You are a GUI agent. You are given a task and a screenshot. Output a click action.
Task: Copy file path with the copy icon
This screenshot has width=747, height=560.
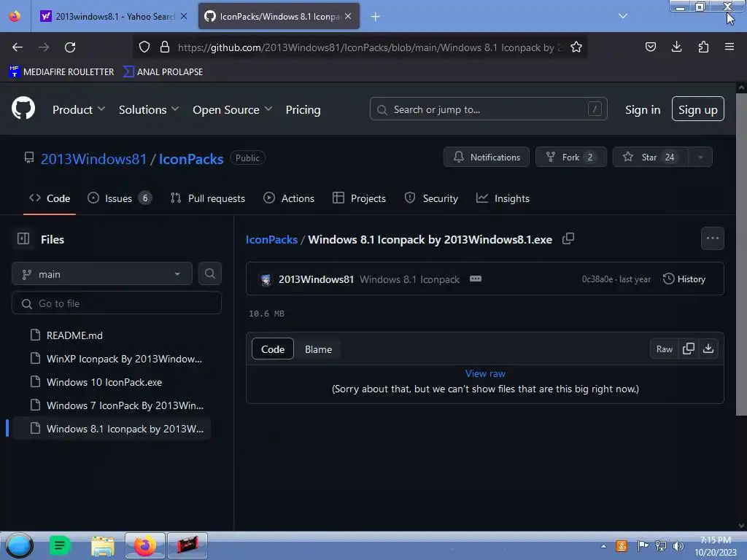568,238
